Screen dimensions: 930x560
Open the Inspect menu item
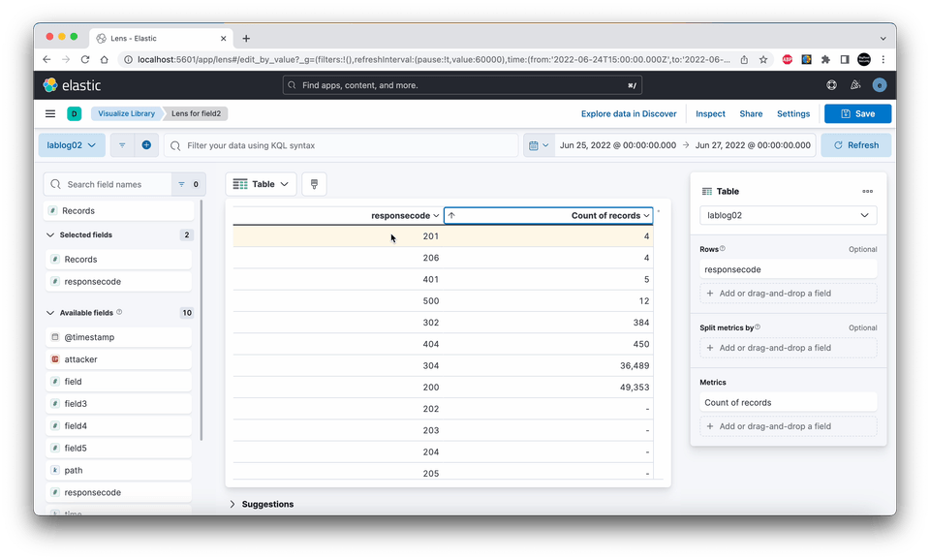tap(710, 113)
